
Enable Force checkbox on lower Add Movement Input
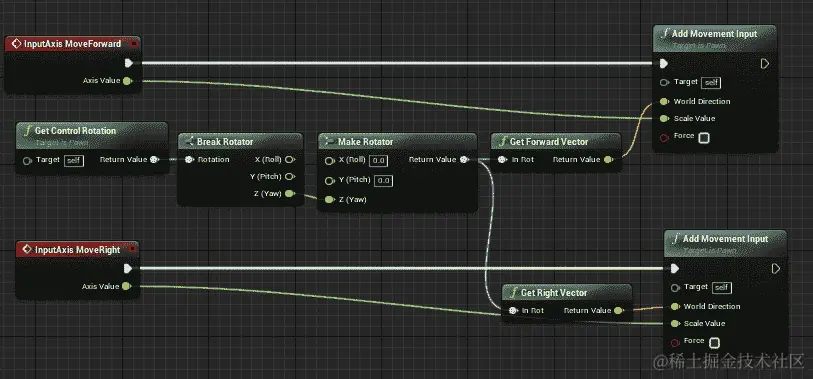point(714,343)
